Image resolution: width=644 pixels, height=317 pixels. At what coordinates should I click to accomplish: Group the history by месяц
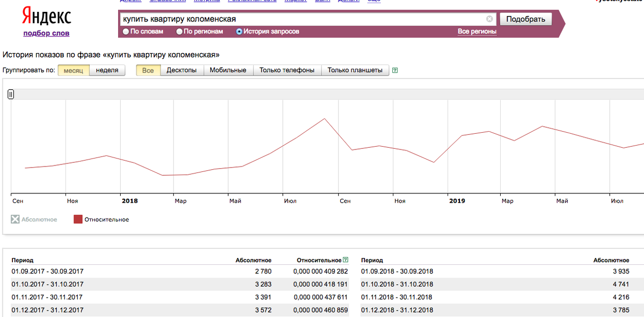74,70
